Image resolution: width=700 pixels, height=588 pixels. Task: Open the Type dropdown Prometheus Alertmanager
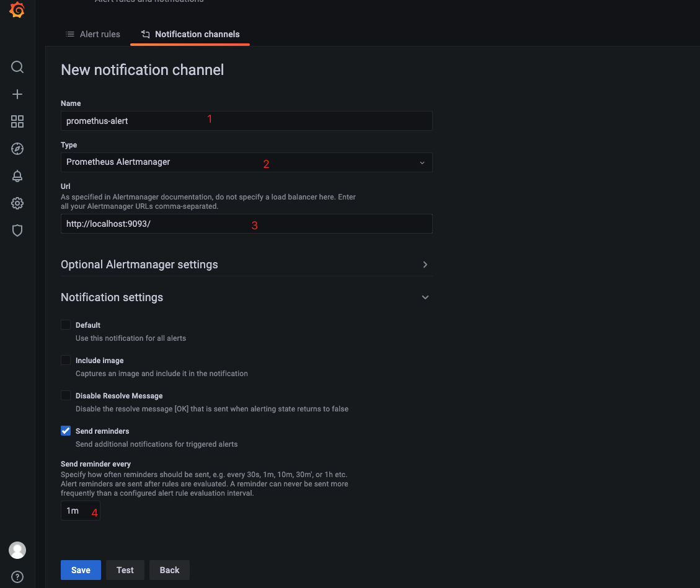(x=246, y=162)
